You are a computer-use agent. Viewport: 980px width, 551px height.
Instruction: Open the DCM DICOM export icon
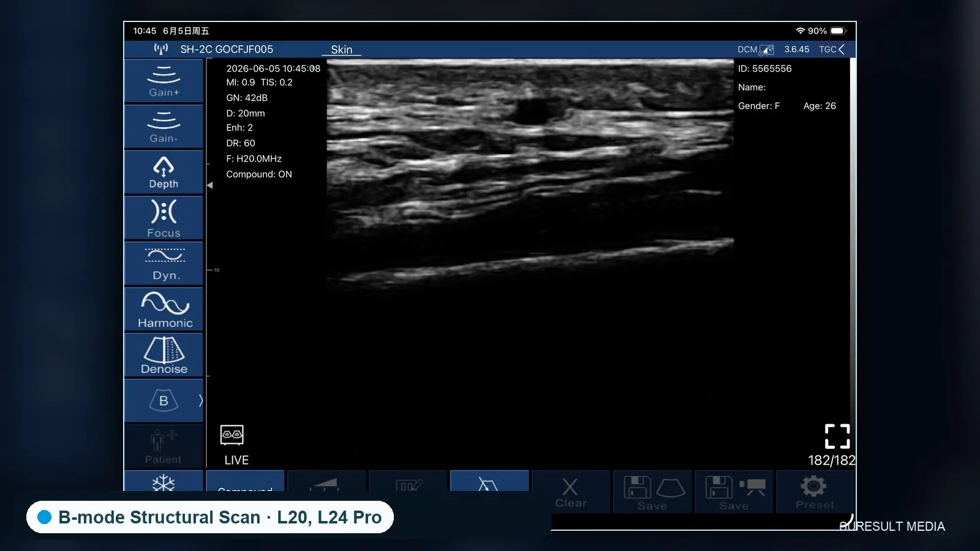755,50
